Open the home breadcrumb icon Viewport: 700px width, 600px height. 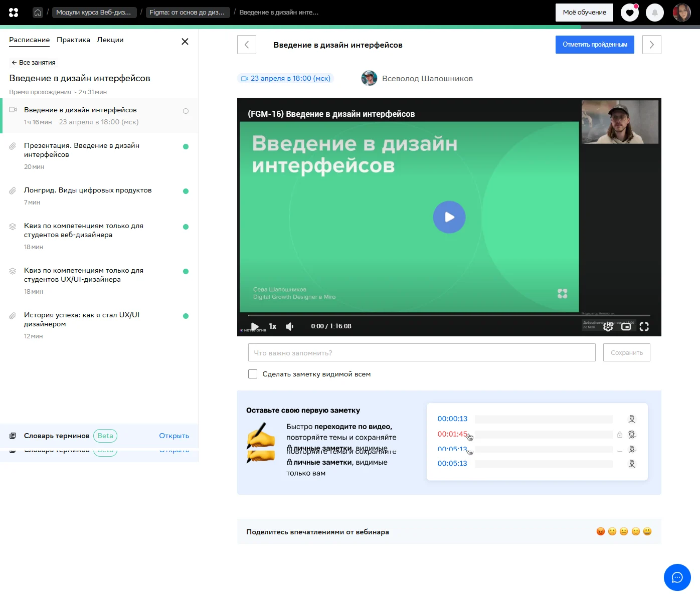[x=38, y=13]
